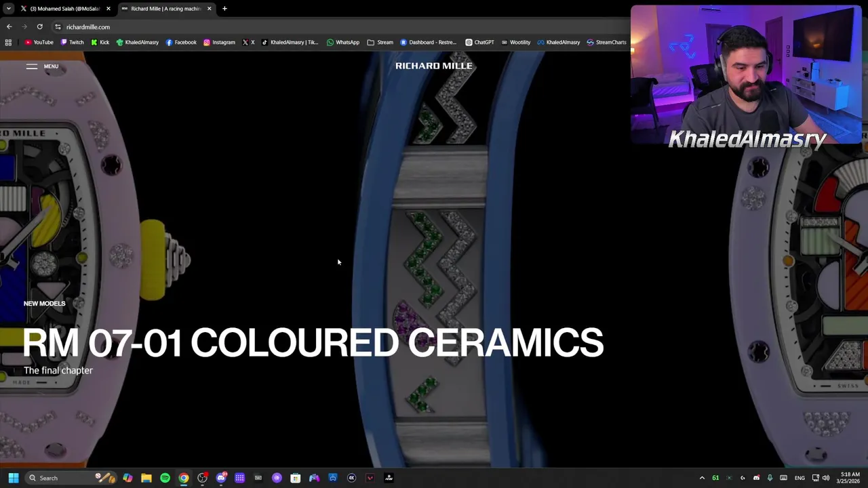Screen dimensions: 868x488
Task: Open the first KhaledAlmasry bookmark
Action: tap(137, 42)
